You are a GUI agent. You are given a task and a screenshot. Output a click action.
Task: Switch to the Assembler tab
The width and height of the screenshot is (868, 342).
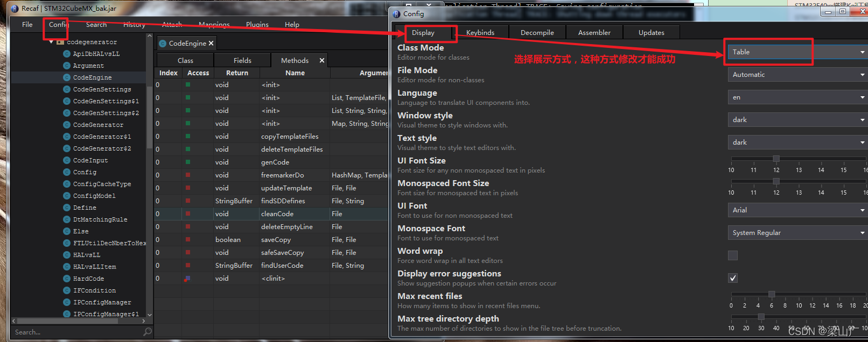click(594, 33)
